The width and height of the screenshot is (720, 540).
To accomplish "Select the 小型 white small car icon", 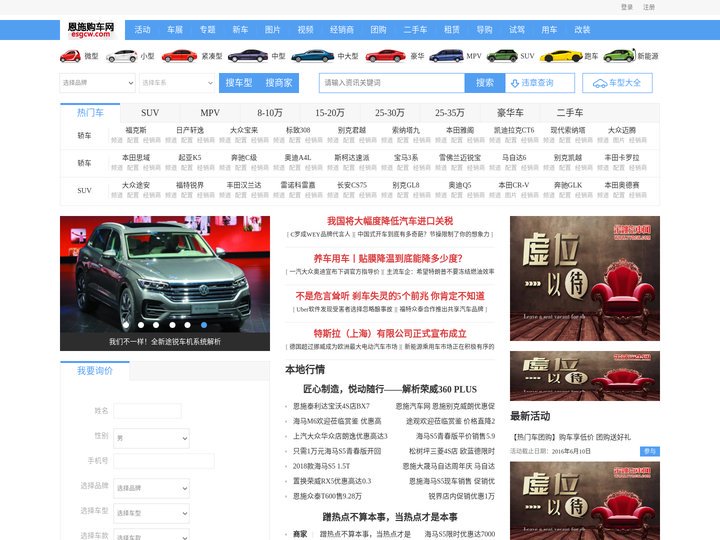I will [x=122, y=56].
